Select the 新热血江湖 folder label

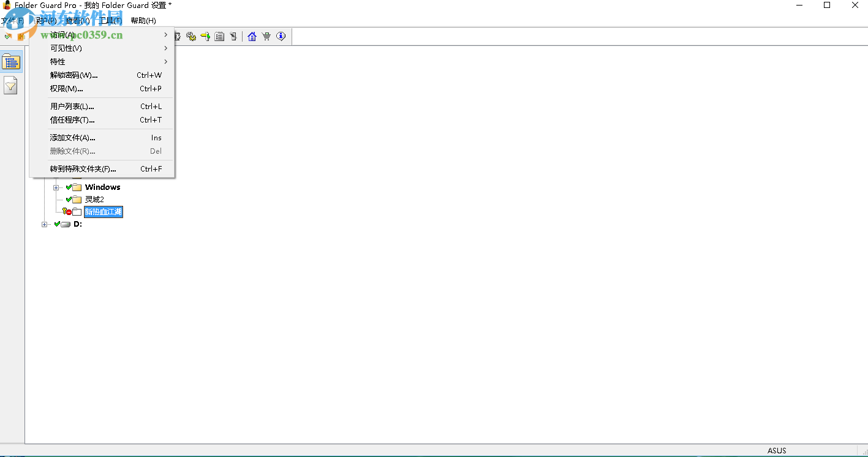click(x=104, y=212)
